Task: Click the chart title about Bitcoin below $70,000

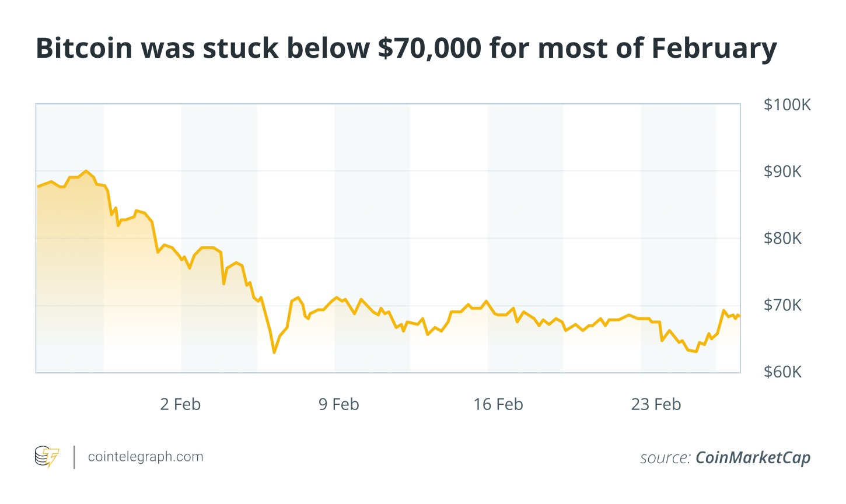Action: 406,48
